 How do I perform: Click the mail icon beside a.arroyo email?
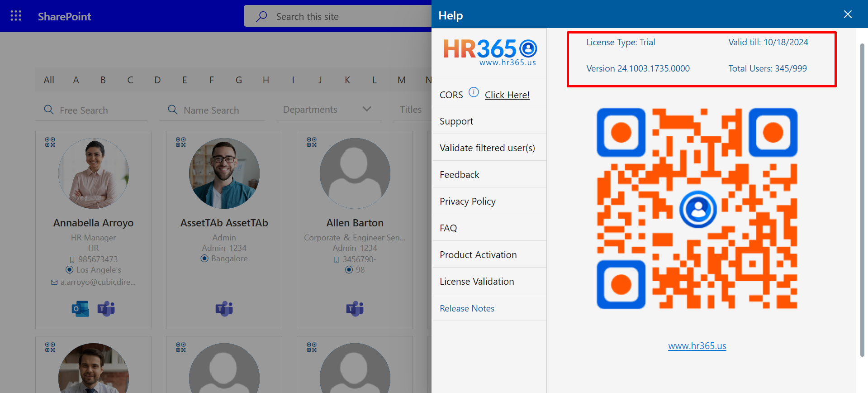(54, 282)
